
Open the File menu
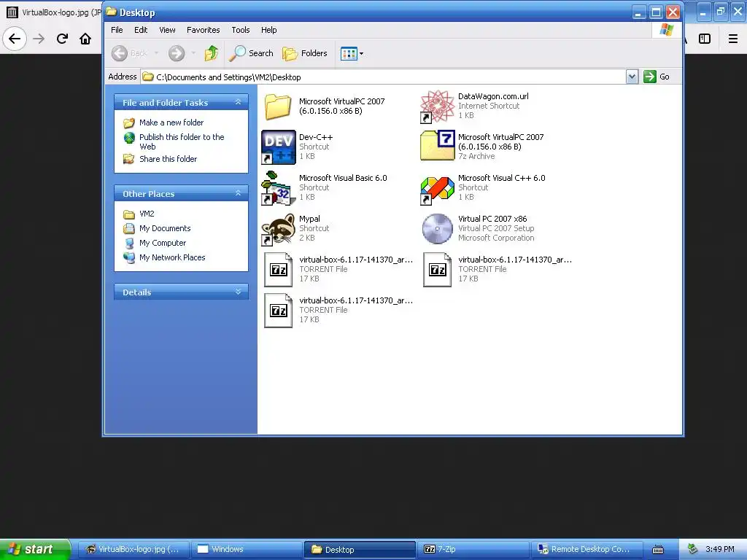pyautogui.click(x=117, y=30)
